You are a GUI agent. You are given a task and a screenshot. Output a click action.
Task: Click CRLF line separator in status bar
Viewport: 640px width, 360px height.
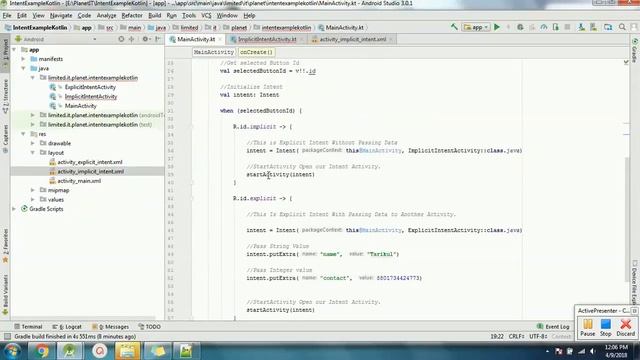pyautogui.click(x=517, y=336)
